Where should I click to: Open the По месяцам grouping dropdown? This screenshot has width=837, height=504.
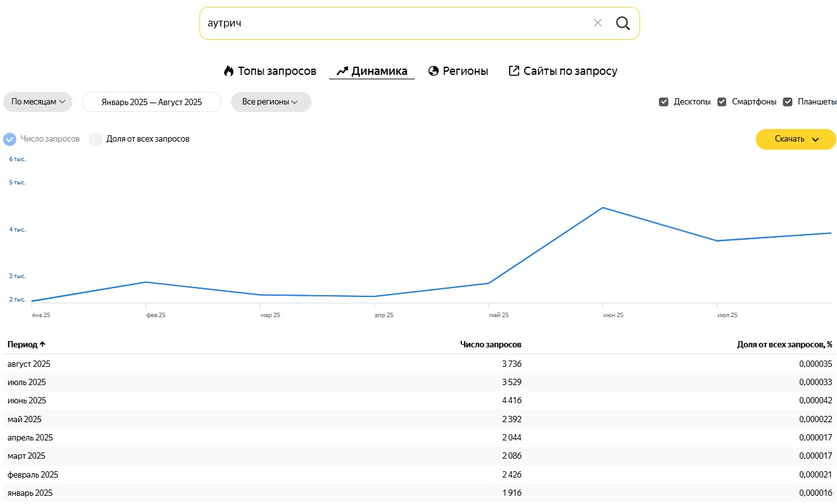(x=38, y=102)
